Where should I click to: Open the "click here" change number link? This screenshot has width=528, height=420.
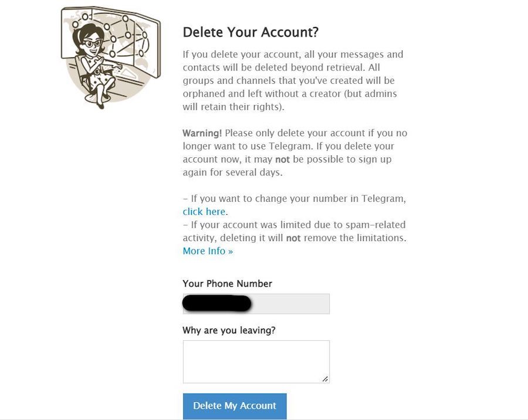[204, 212]
